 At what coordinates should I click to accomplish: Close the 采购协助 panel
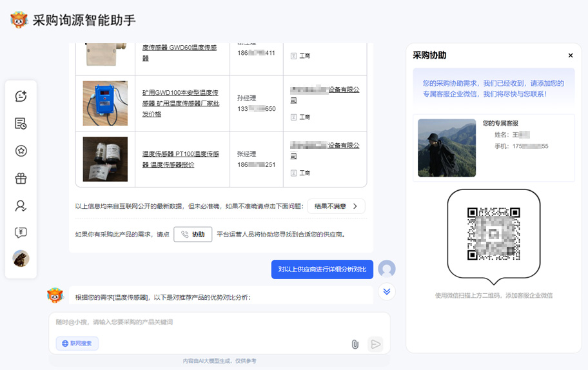571,55
